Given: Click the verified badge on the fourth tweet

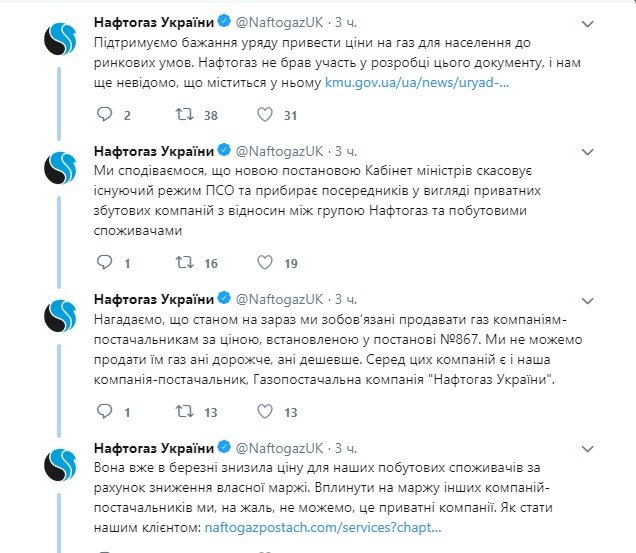Looking at the screenshot, I should (224, 446).
